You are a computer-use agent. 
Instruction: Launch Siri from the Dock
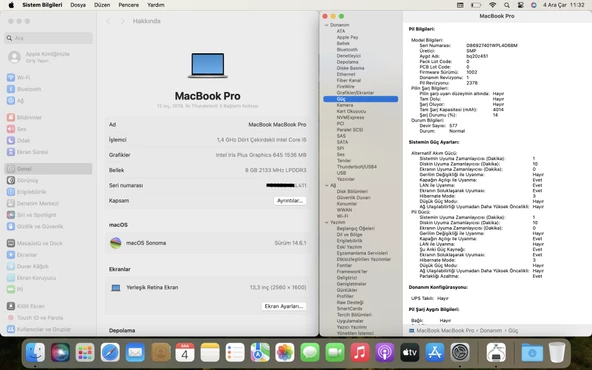point(60,352)
